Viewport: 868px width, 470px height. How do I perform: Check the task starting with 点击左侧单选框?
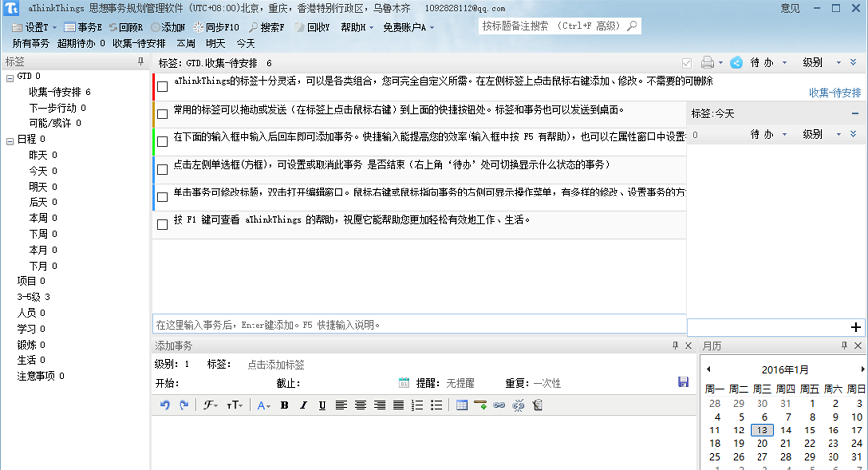click(162, 170)
